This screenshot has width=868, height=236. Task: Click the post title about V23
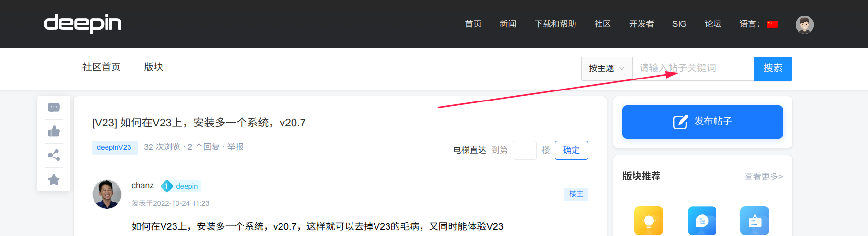coord(199,123)
